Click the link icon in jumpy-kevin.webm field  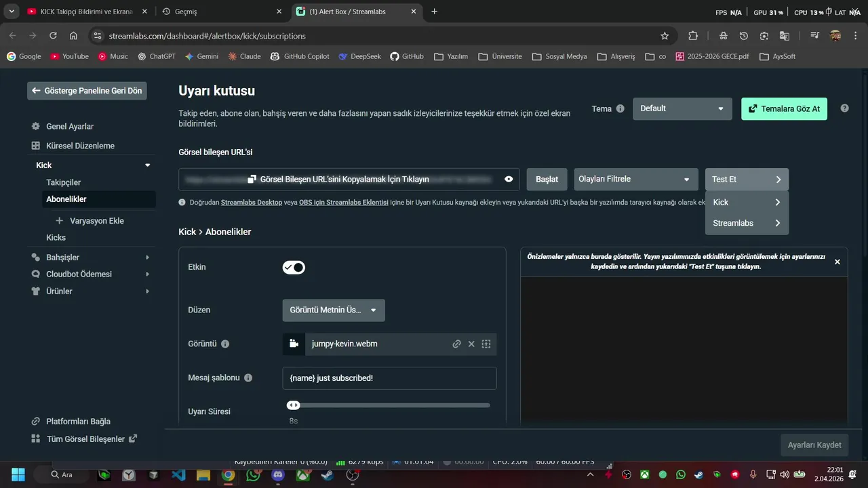coord(457,344)
